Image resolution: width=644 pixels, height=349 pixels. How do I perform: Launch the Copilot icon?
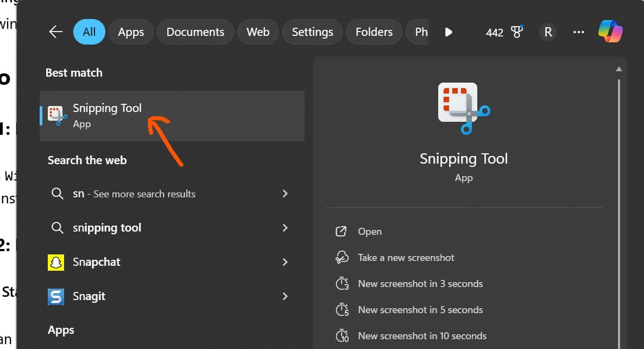pyautogui.click(x=610, y=32)
